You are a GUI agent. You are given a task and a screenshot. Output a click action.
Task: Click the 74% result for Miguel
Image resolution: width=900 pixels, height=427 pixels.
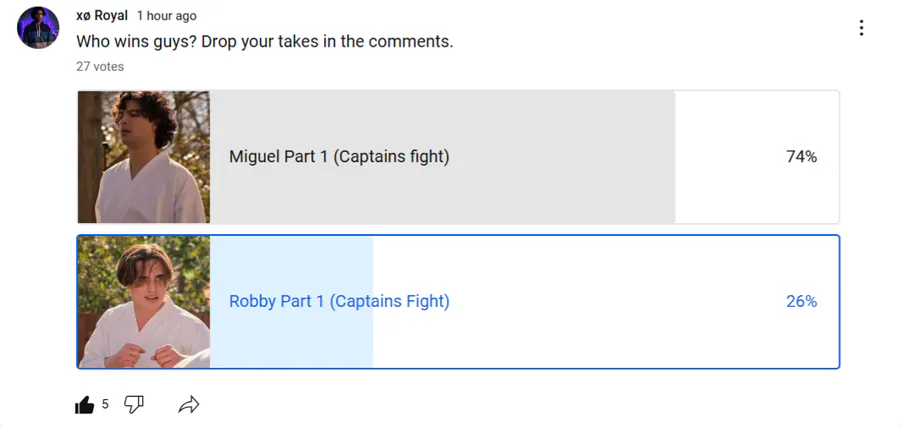click(x=801, y=157)
